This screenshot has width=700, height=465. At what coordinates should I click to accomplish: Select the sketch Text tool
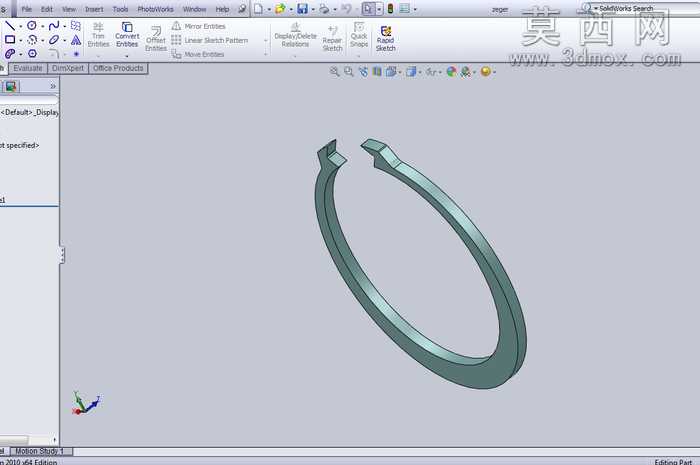(x=76, y=40)
